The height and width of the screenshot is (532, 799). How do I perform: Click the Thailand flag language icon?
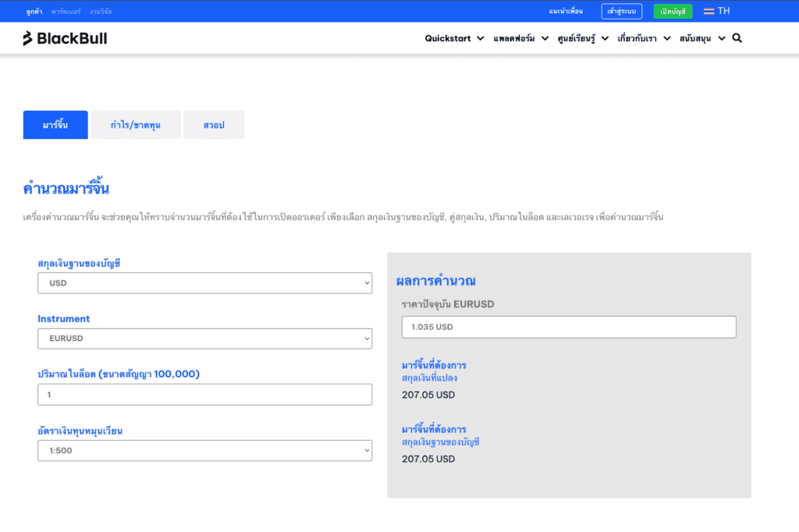point(708,12)
